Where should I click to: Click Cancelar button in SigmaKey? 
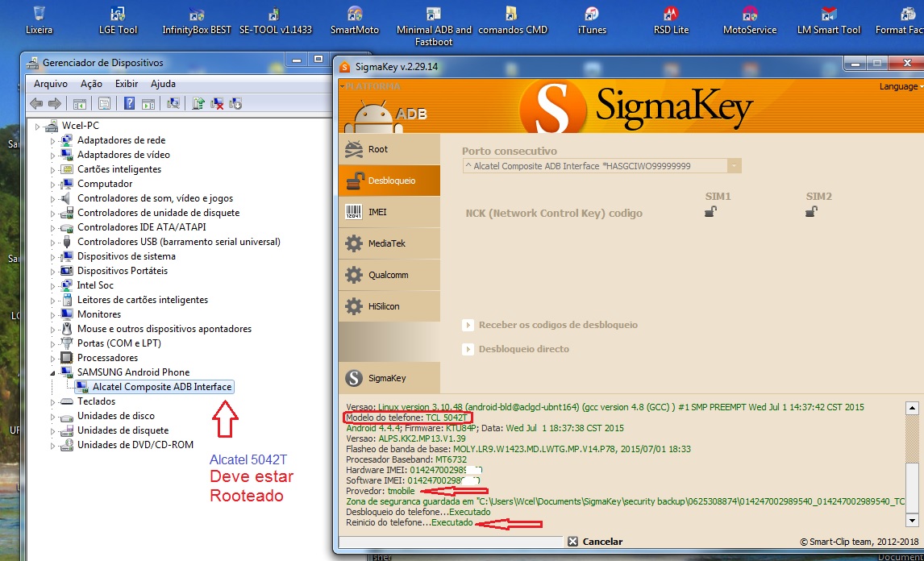595,541
